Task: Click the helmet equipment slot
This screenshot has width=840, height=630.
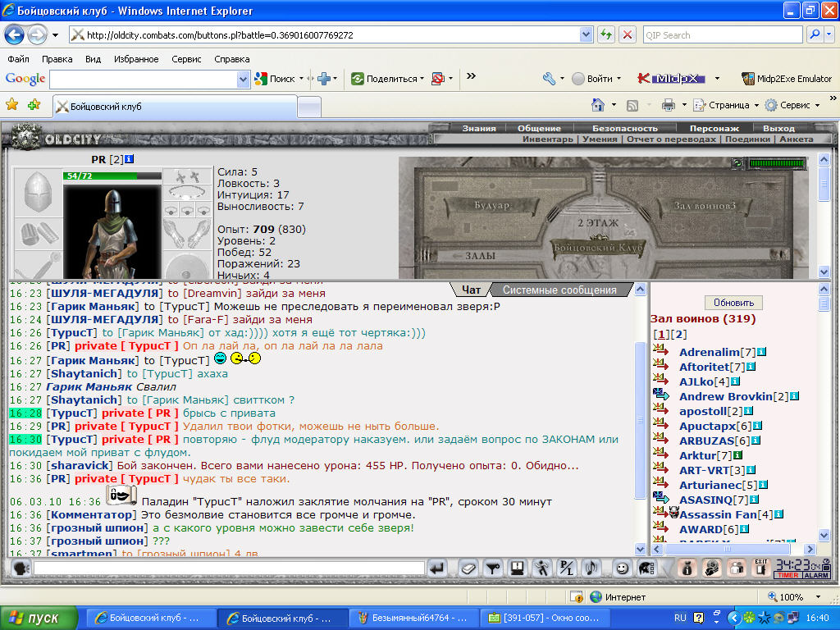Action: coord(38,192)
